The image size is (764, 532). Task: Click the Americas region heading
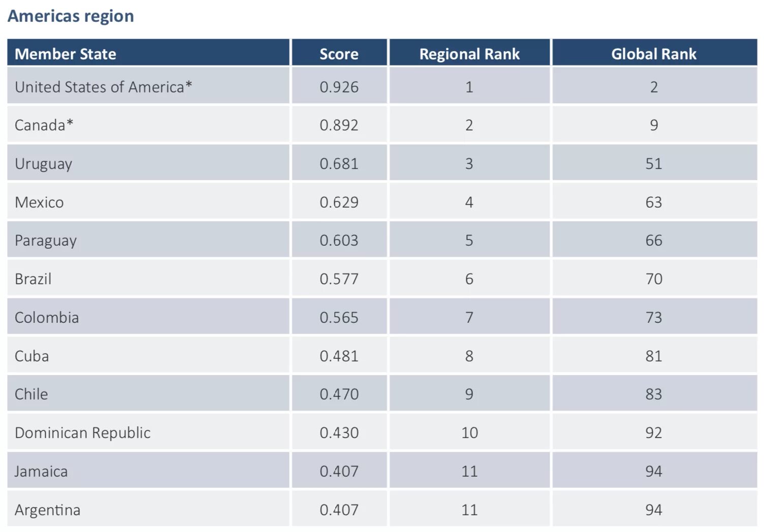71,16
